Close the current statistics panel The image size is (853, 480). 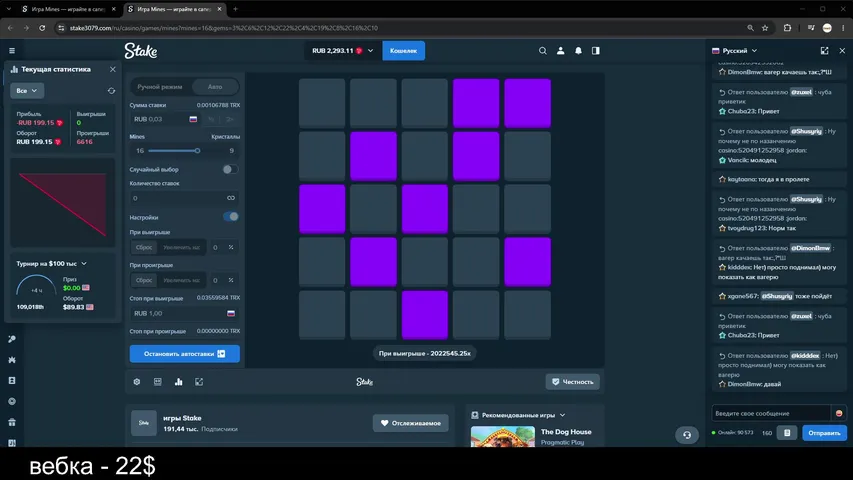click(x=113, y=69)
